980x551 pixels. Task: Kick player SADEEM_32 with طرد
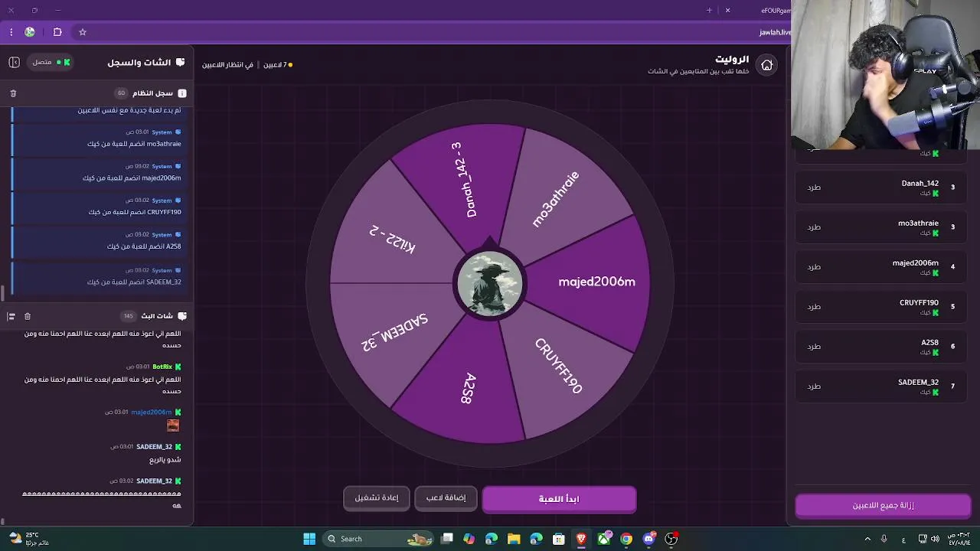pyautogui.click(x=814, y=386)
